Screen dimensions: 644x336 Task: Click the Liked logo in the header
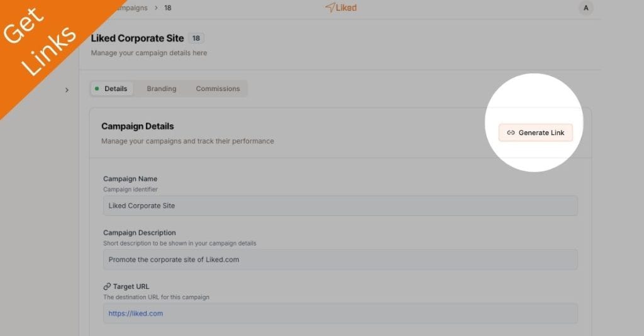click(x=341, y=8)
